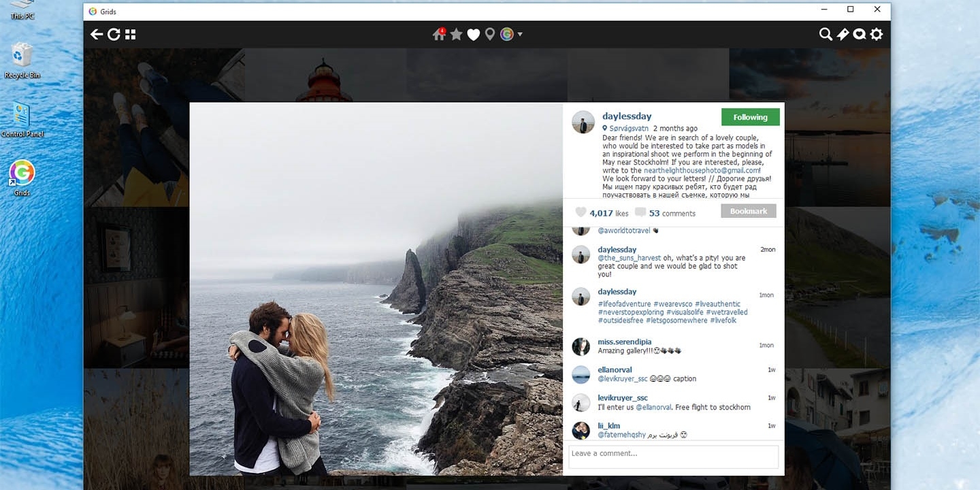The height and width of the screenshot is (490, 980).
Task: Open the tag icon in the top-right toolbar
Action: click(843, 34)
